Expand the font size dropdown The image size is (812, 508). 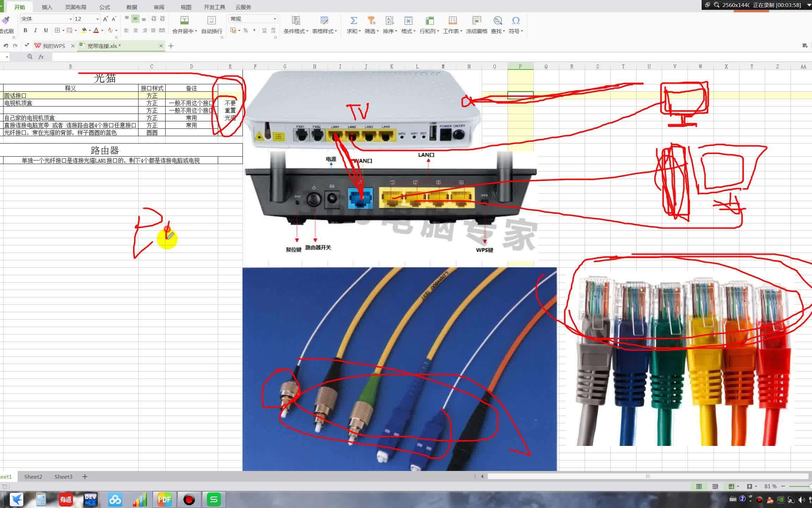98,19
